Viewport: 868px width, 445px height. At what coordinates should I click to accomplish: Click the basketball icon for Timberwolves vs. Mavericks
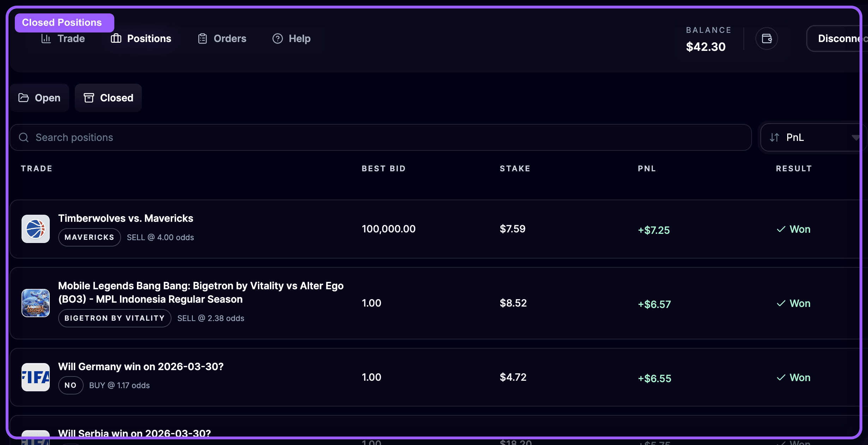pos(36,229)
